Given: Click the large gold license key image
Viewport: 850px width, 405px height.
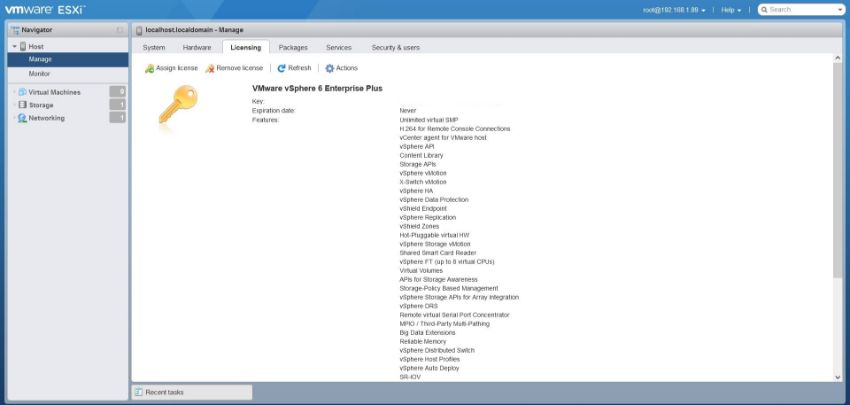Looking at the screenshot, I should point(178,104).
